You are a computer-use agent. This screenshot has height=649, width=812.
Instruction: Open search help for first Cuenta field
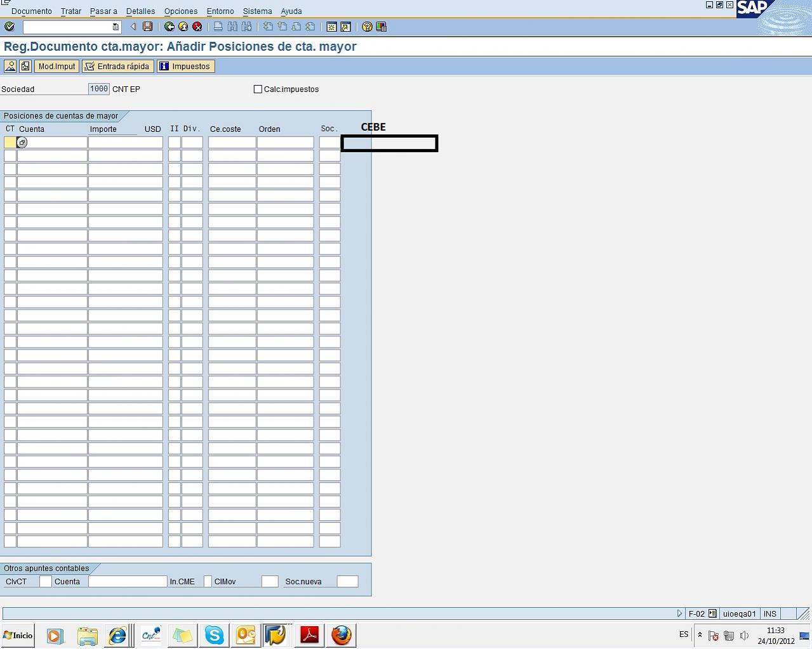point(22,143)
